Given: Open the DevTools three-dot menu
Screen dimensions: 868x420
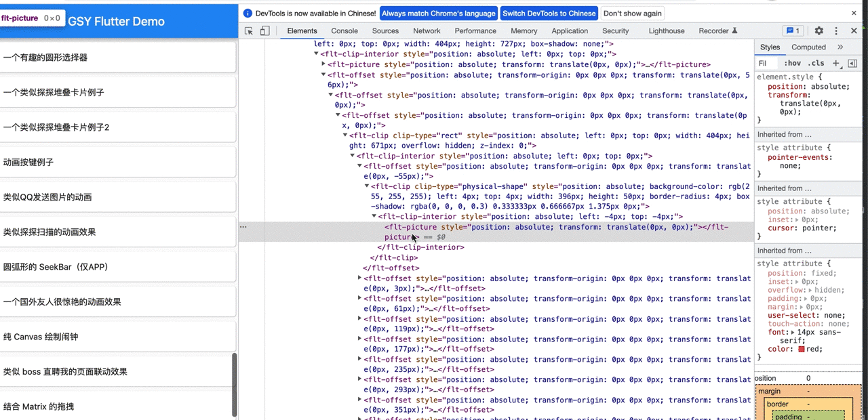Looking at the screenshot, I should [836, 31].
